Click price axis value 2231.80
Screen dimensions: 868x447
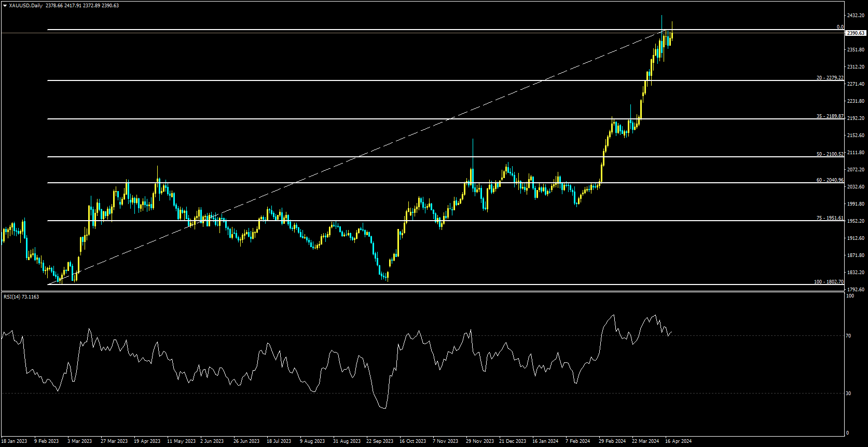coord(856,101)
